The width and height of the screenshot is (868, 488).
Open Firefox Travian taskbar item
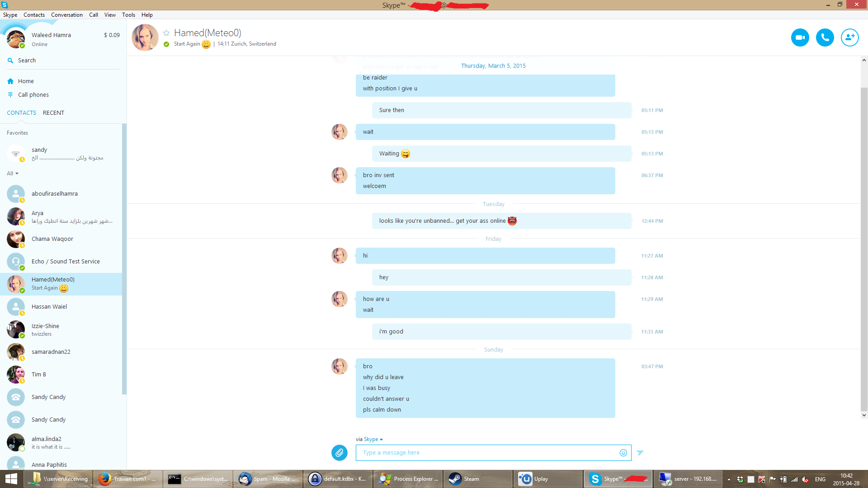pos(127,479)
